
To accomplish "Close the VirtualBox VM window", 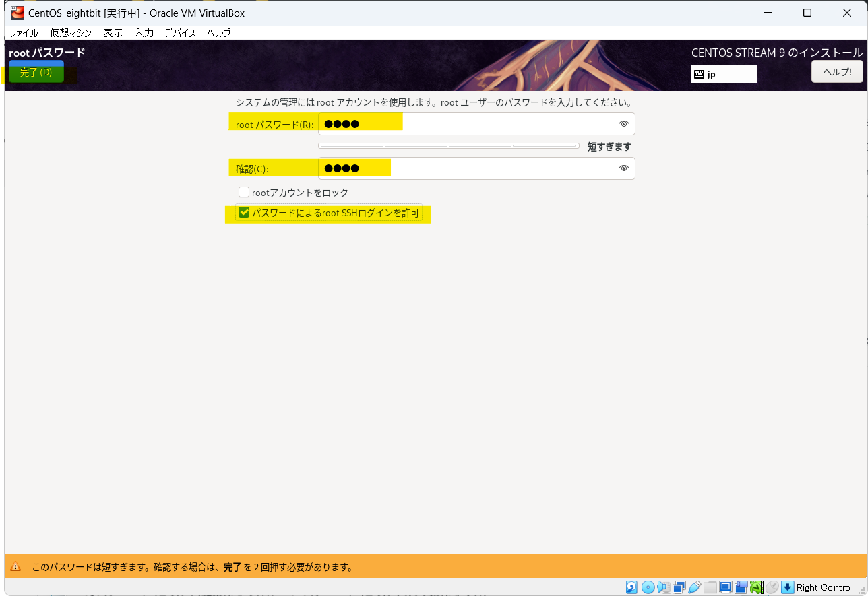I will pyautogui.click(x=847, y=13).
